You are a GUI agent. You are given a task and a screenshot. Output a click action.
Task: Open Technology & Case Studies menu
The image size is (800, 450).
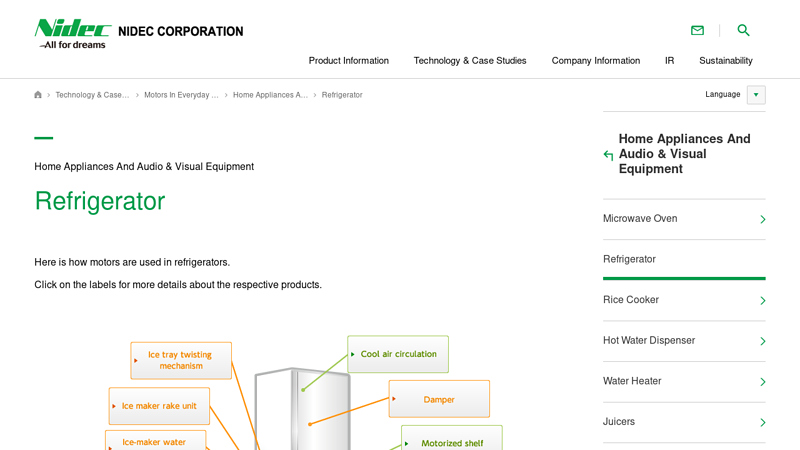(470, 61)
